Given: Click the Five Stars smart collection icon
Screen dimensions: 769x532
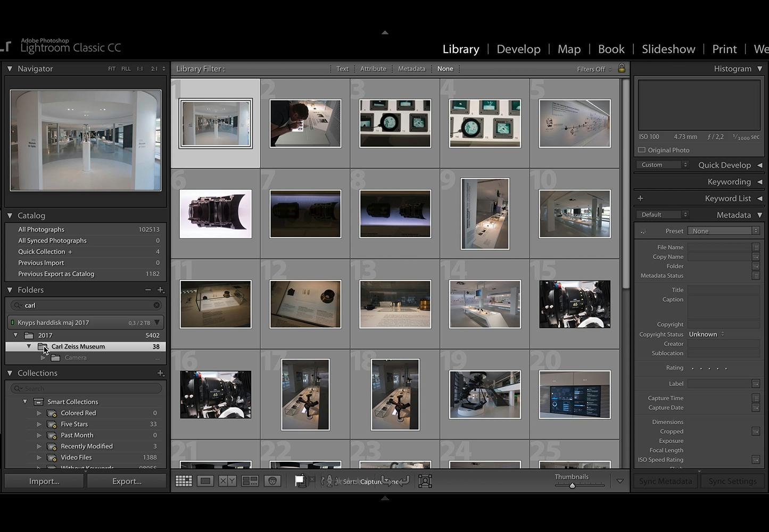Looking at the screenshot, I should click(x=52, y=424).
